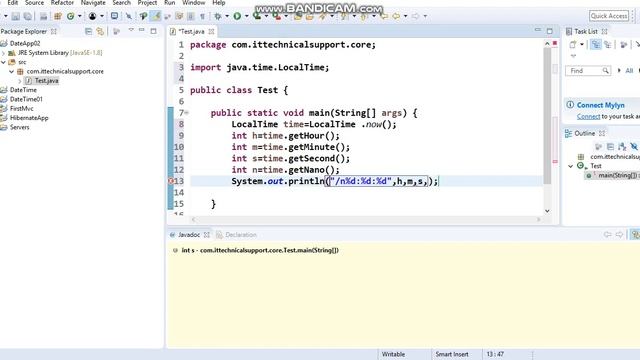Click the editor horizontal scrollbar

(x=366, y=220)
